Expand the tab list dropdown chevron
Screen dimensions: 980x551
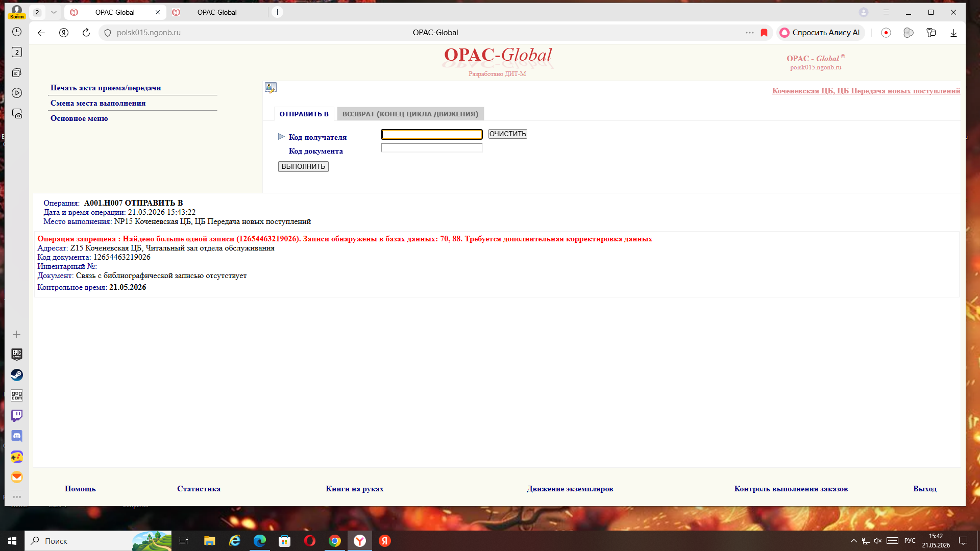click(54, 12)
